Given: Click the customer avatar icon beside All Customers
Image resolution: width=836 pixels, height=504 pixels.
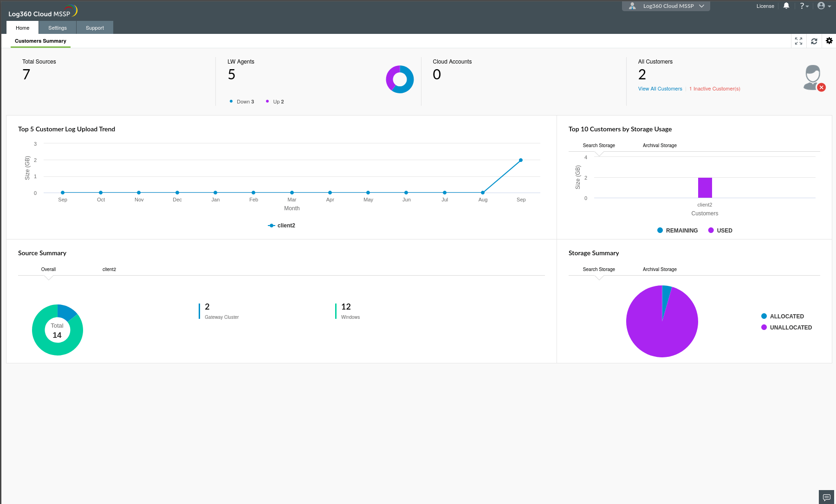Looking at the screenshot, I should pos(812,77).
